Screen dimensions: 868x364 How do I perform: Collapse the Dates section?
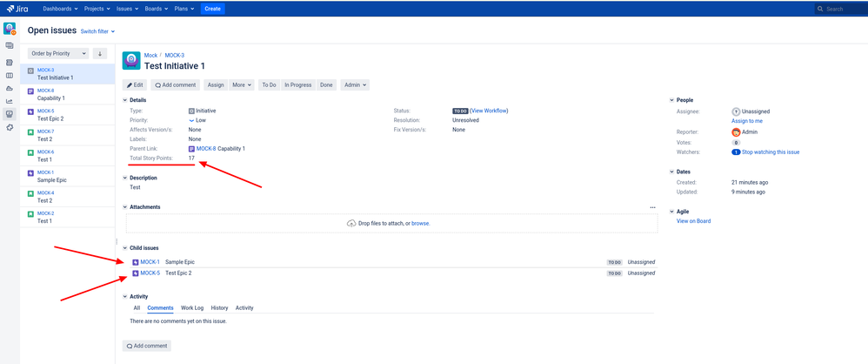coord(671,172)
